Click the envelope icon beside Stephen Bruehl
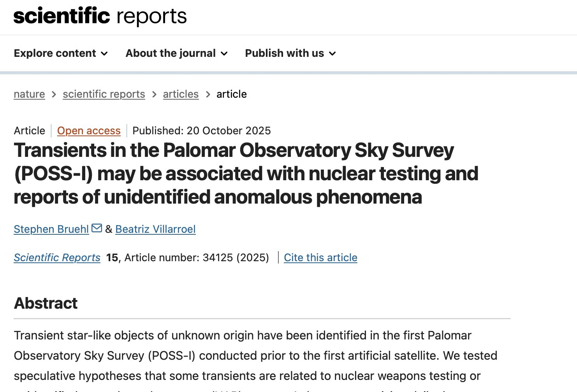 [97, 228]
